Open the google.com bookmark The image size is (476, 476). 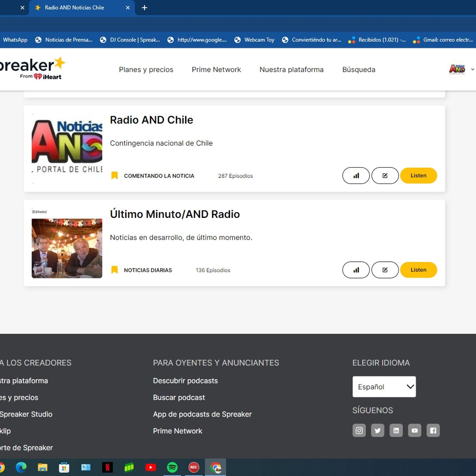tap(197, 40)
